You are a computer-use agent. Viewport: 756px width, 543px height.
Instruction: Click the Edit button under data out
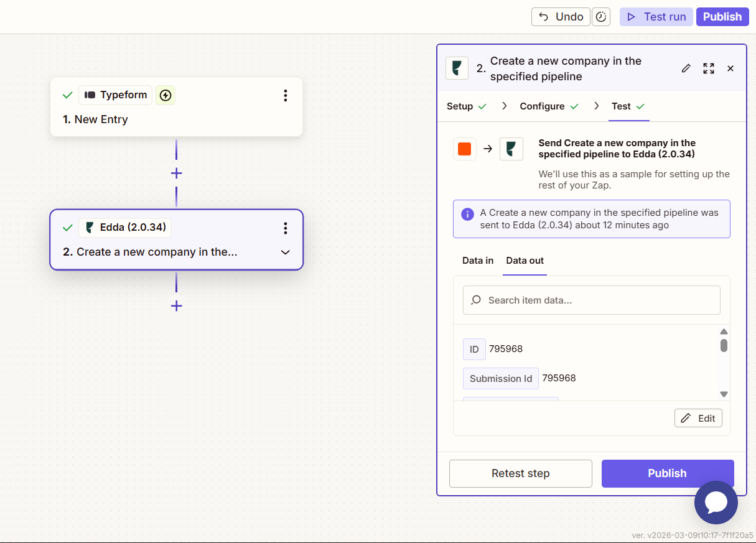coord(698,418)
